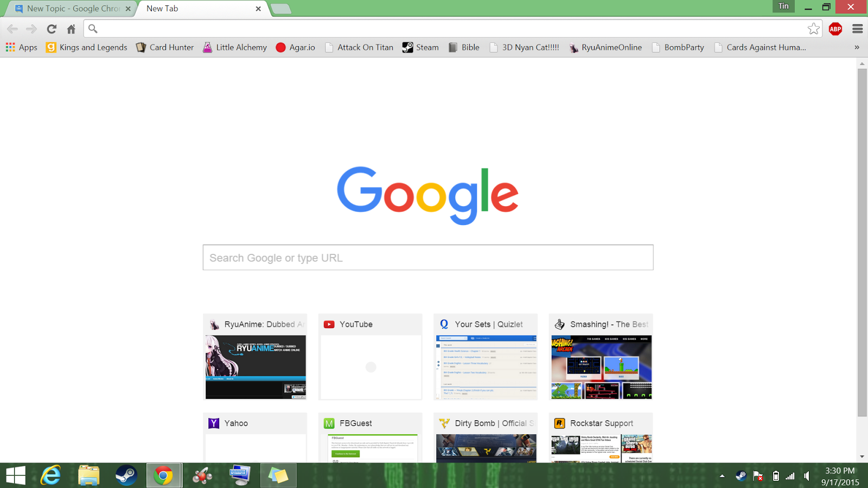Show hidden bookmarks with the chevron

click(x=857, y=47)
